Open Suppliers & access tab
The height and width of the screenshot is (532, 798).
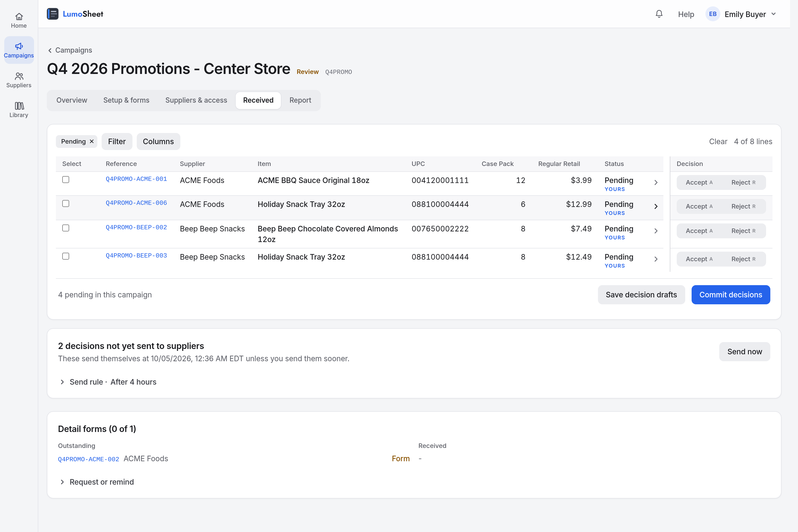click(196, 100)
